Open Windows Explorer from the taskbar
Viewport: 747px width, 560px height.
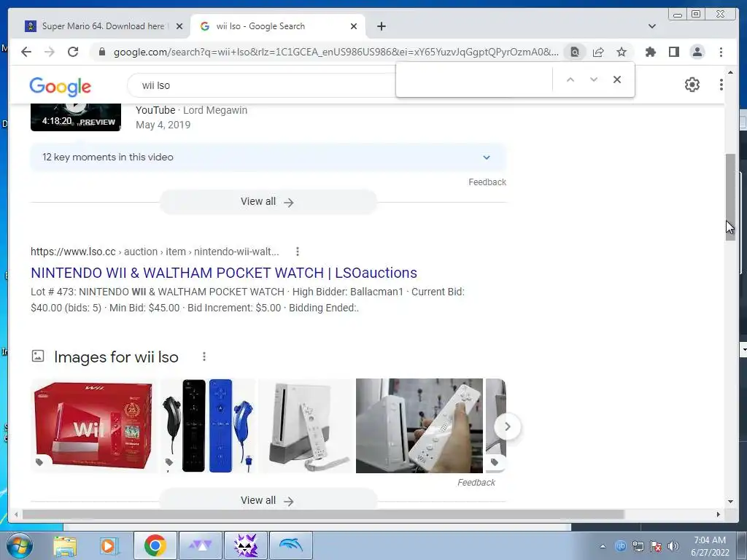click(x=65, y=545)
